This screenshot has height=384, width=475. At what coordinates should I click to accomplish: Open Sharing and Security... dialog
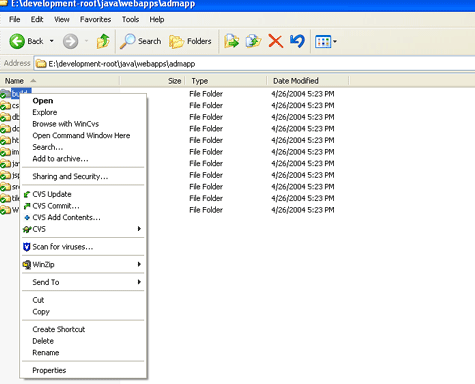point(83,176)
